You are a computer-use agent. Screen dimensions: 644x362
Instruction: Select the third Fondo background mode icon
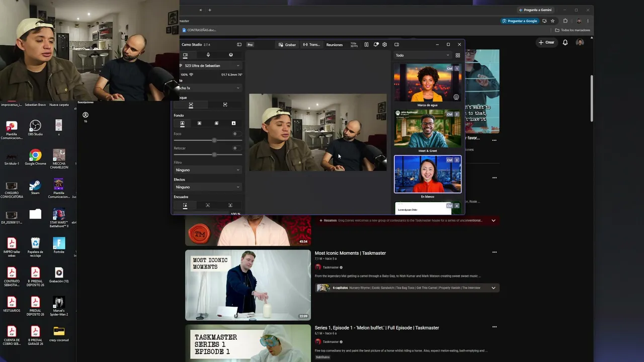click(216, 123)
